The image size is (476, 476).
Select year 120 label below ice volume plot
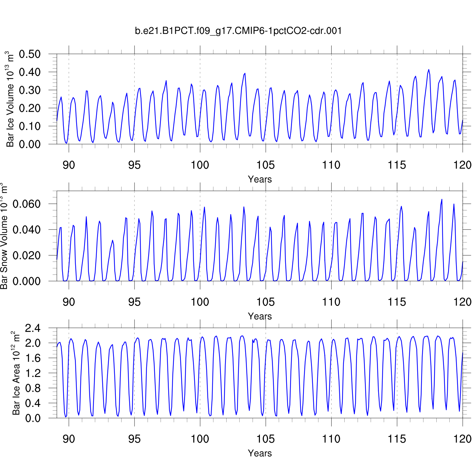[x=462, y=165]
